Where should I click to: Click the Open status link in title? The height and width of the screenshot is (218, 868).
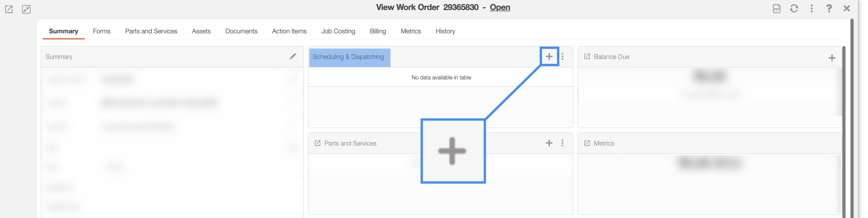pos(500,7)
